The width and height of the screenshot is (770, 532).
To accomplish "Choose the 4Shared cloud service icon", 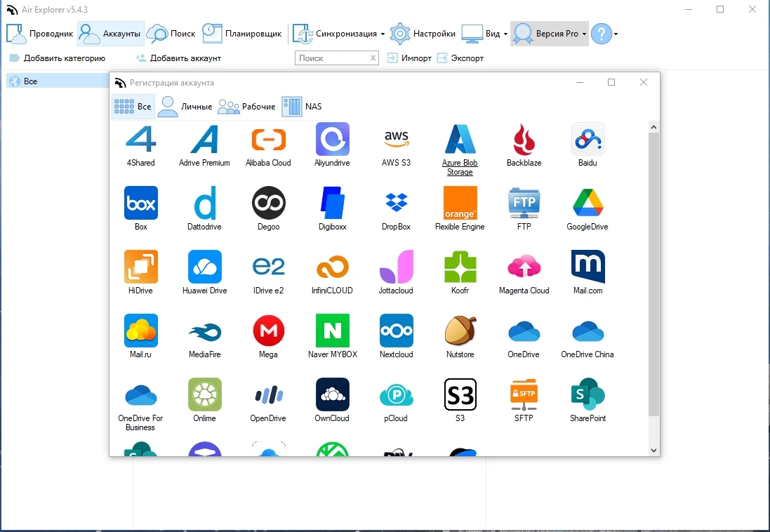I will click(141, 140).
